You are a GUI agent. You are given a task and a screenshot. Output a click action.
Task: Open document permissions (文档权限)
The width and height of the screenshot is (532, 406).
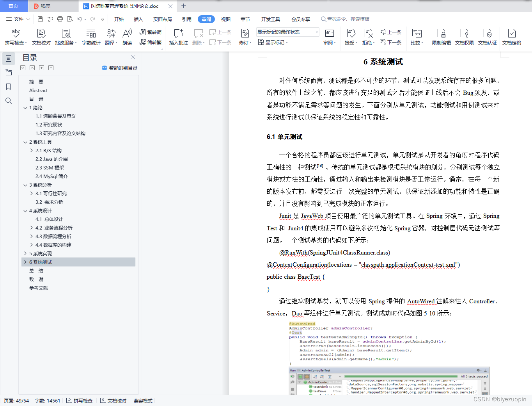coord(464,37)
